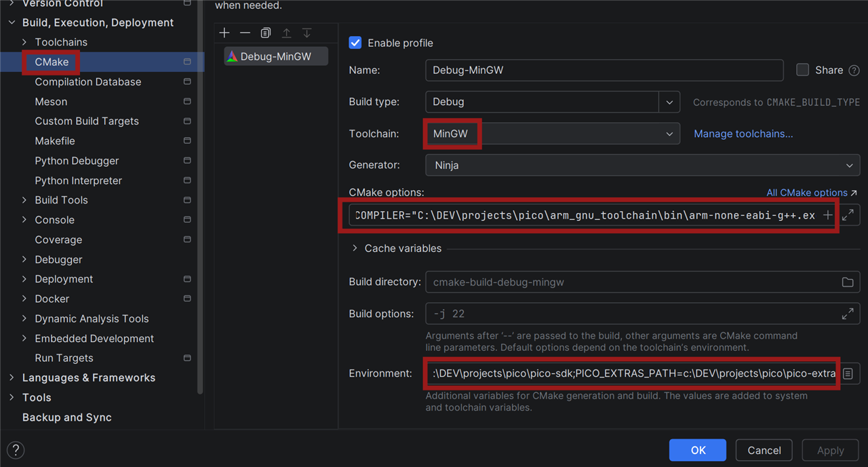Open the Build type dropdown

click(669, 102)
